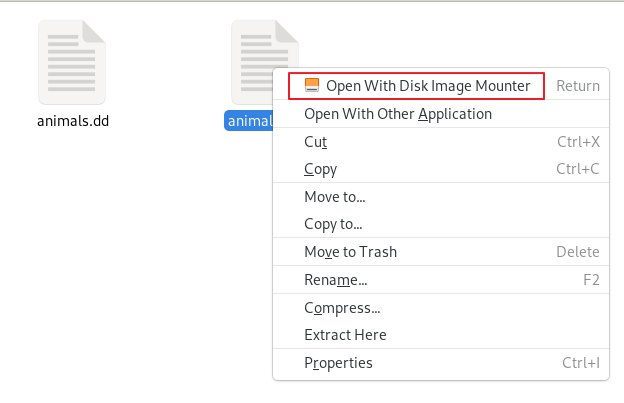This screenshot has width=624, height=403.
Task: Select the animals.dd file icon
Action: [x=72, y=62]
